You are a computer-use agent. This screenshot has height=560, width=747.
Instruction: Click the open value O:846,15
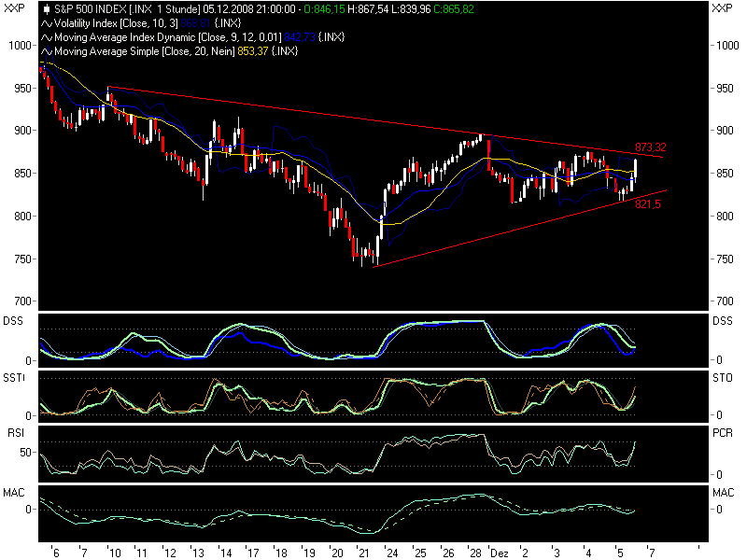[x=324, y=9]
